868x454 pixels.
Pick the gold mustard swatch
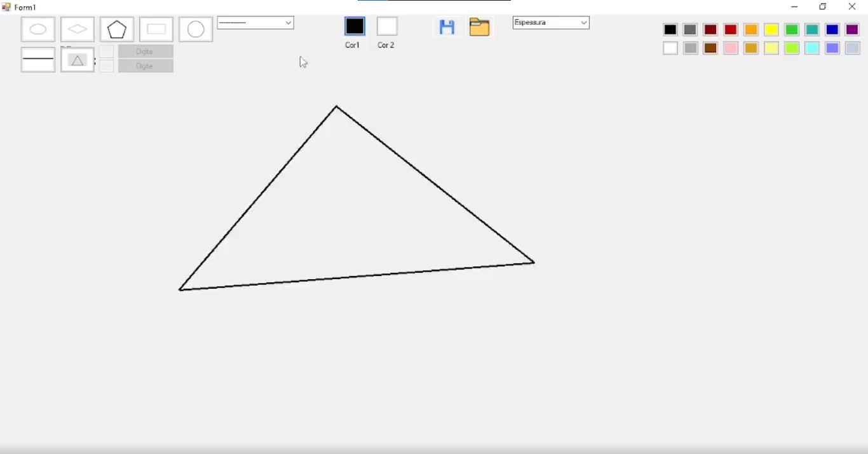[752, 48]
